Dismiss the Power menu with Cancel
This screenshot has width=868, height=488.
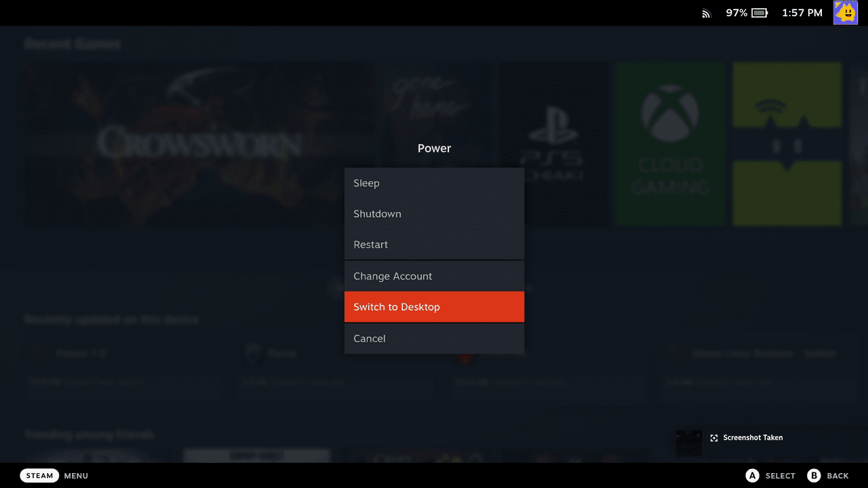click(x=434, y=338)
